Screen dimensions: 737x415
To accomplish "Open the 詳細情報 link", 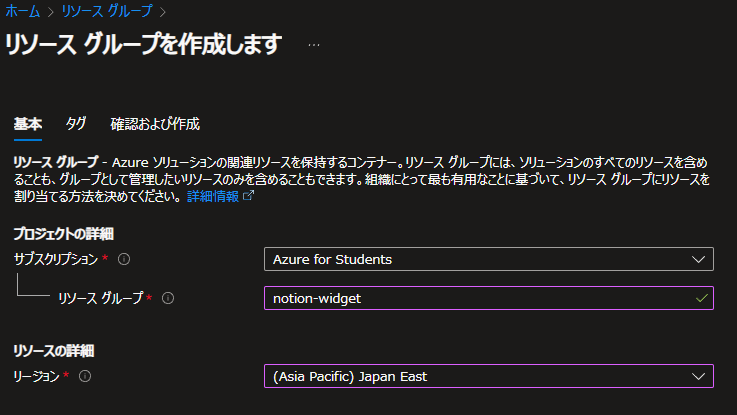I will click(x=213, y=196).
